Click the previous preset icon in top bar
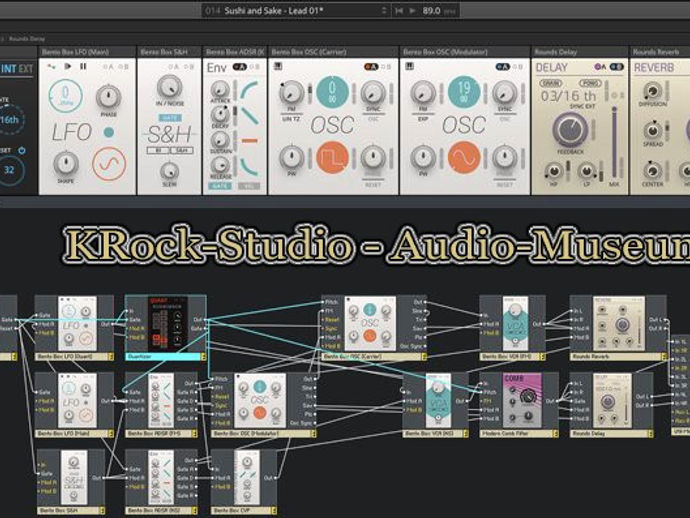690x518 pixels. [x=399, y=11]
